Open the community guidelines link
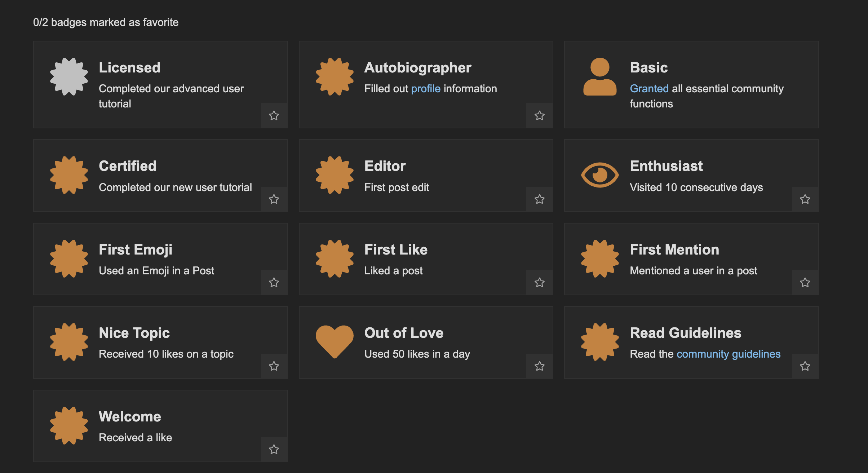 click(x=728, y=354)
